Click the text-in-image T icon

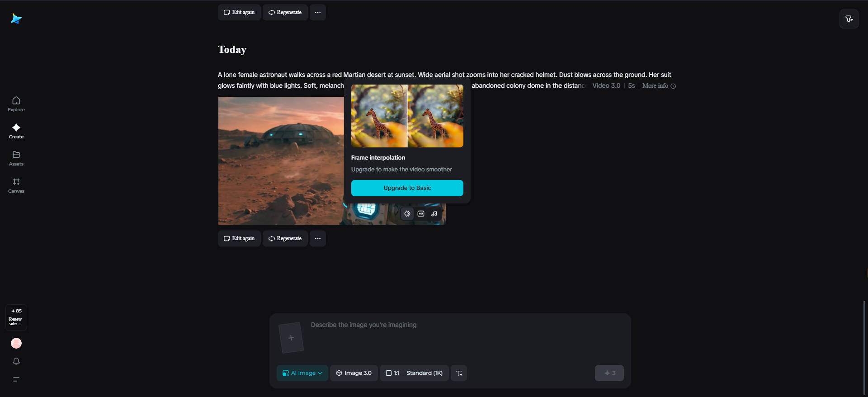[x=459, y=373]
